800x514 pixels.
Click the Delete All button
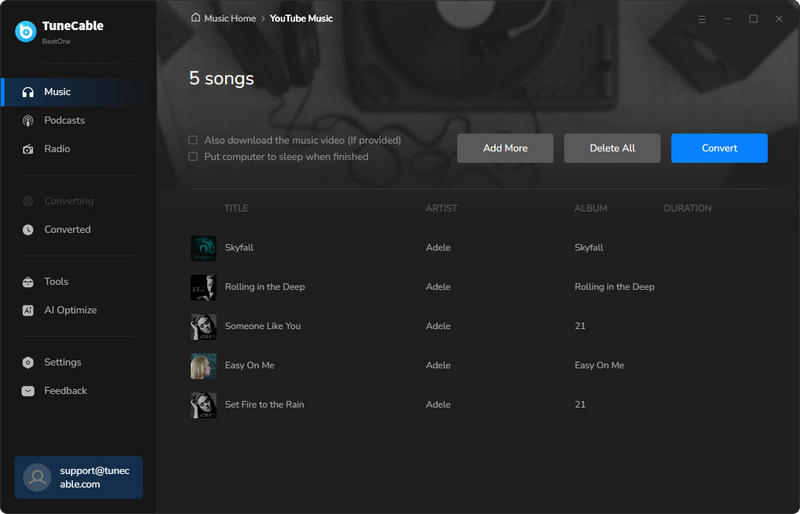point(612,148)
